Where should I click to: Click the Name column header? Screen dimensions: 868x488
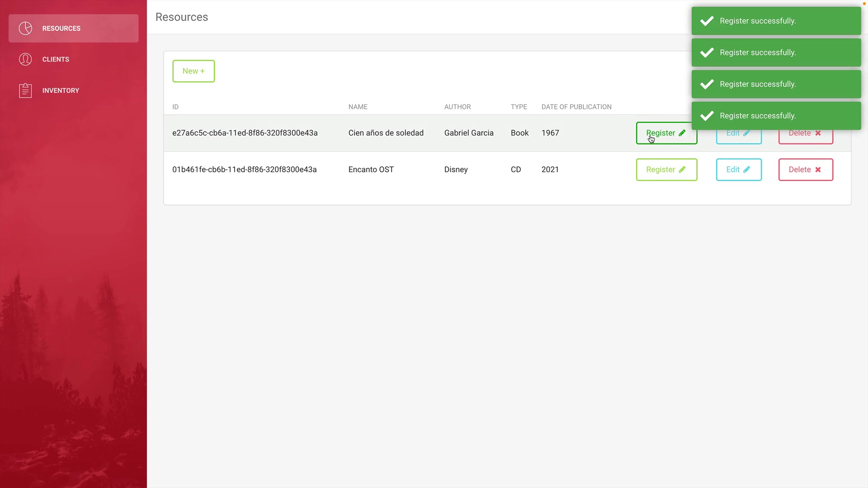click(x=358, y=107)
